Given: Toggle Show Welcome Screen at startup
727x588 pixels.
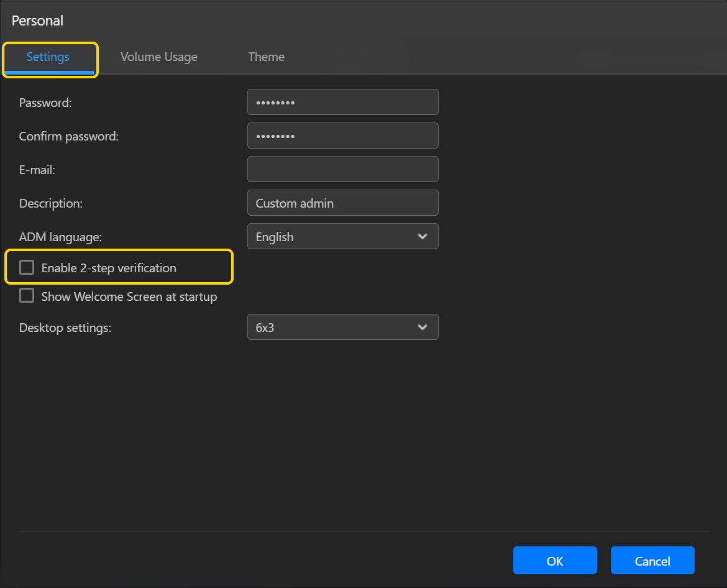Looking at the screenshot, I should 27,295.
